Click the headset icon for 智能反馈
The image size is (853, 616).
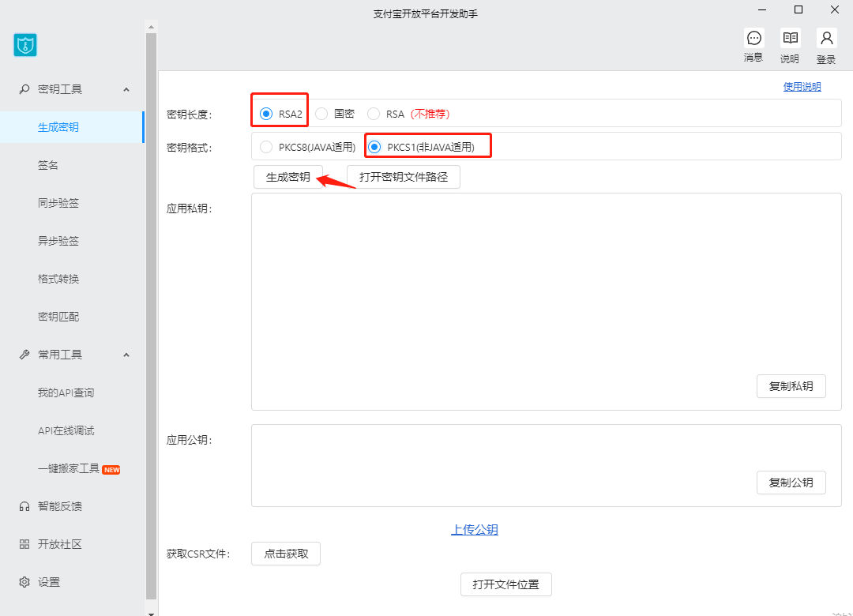pyautogui.click(x=24, y=507)
